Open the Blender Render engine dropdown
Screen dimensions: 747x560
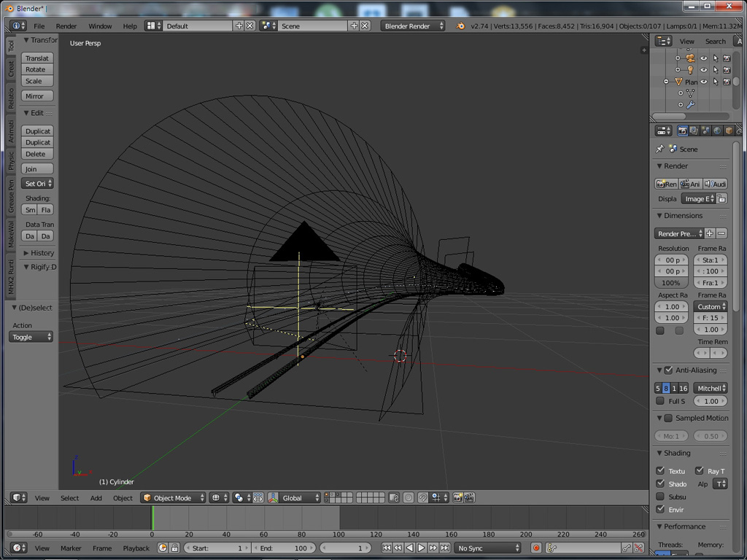coord(413,26)
